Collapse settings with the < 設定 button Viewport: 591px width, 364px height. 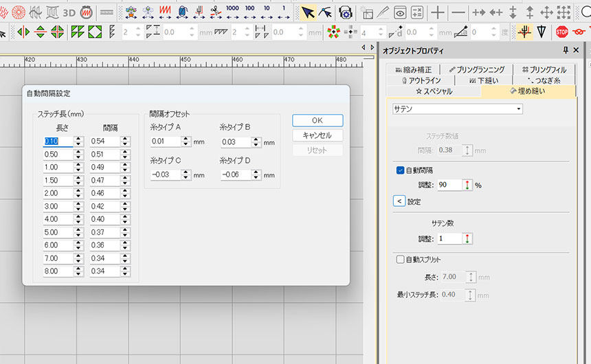click(x=399, y=201)
